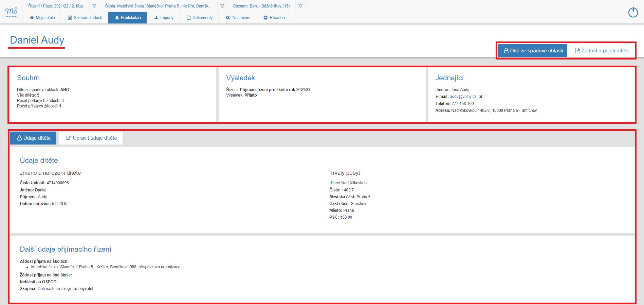
Task: Open the Dokumenty tab
Action: pos(200,18)
